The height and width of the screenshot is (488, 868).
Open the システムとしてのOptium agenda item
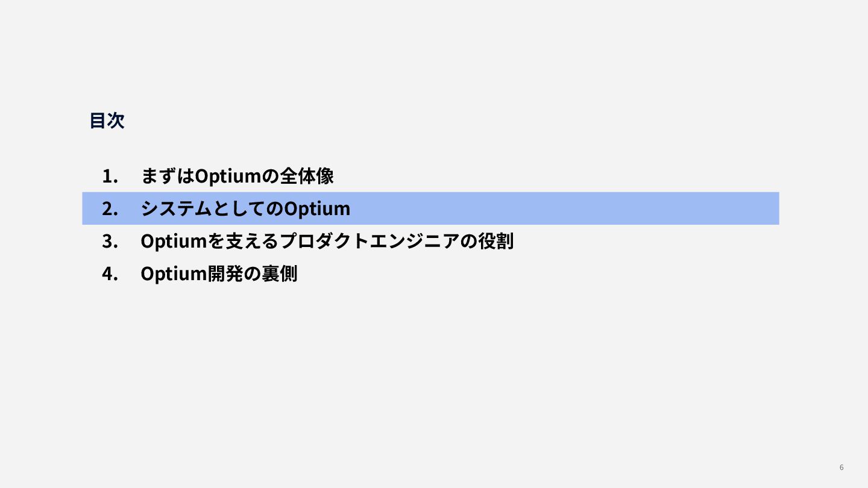tap(245, 209)
